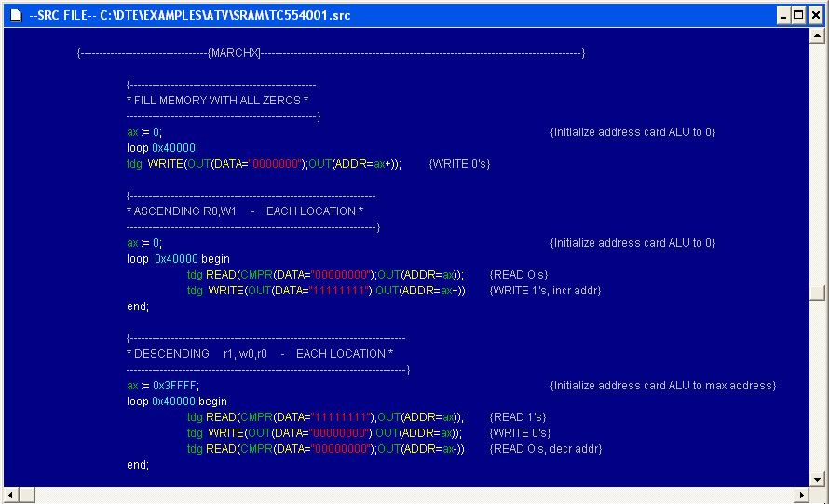
Task: Click the horizontal scrollbar right arrow
Action: pyautogui.click(x=801, y=495)
